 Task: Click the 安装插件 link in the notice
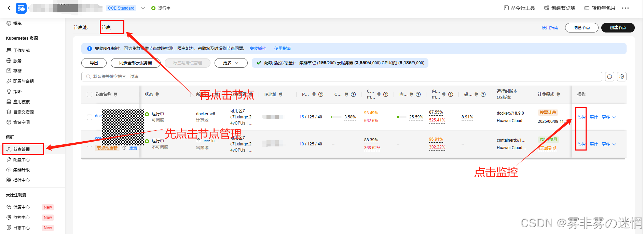click(x=258, y=49)
